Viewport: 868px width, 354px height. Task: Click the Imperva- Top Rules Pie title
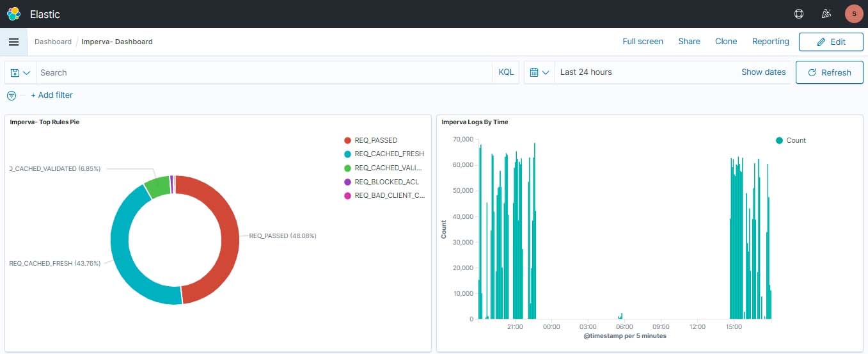click(x=45, y=122)
